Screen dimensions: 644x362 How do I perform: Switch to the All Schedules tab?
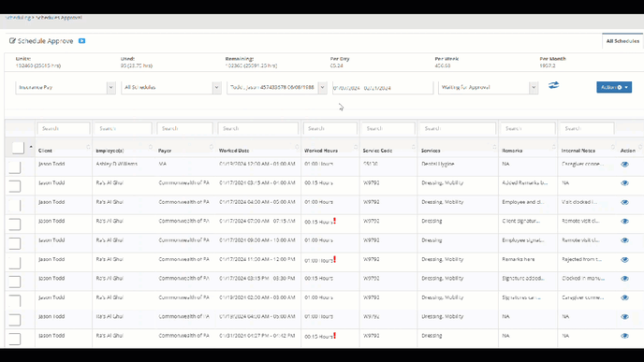[x=622, y=41]
